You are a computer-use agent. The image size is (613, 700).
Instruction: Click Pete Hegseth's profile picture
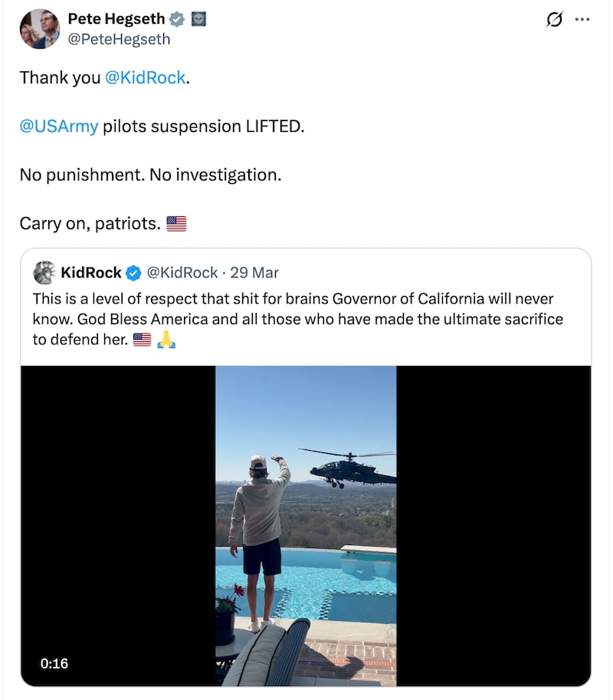pyautogui.click(x=39, y=28)
